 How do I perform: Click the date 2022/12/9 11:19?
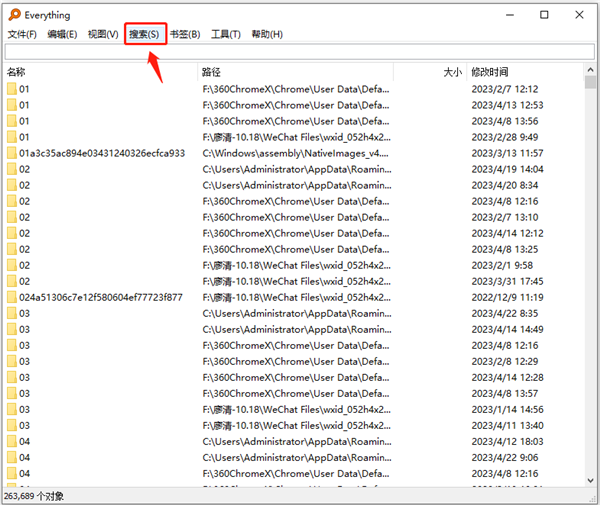(x=507, y=298)
